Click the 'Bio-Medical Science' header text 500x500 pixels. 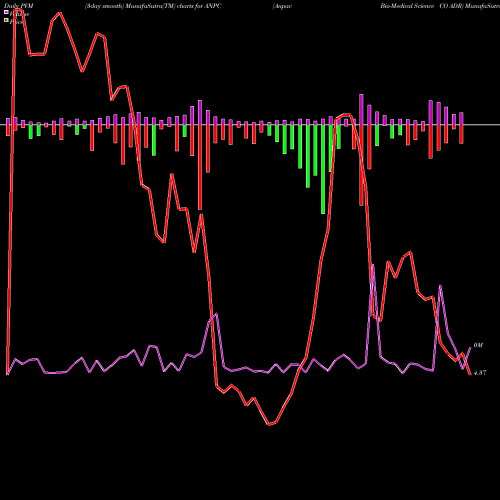click(x=407, y=6)
